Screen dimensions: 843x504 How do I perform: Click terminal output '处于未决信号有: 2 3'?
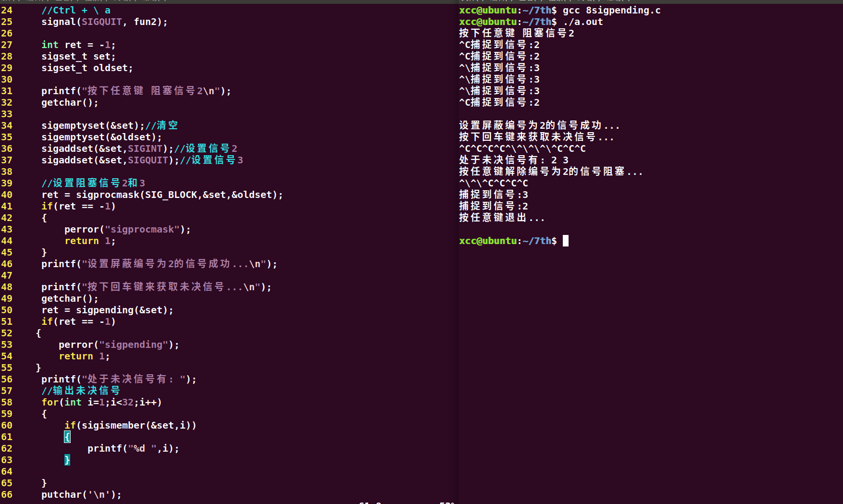pos(514,160)
